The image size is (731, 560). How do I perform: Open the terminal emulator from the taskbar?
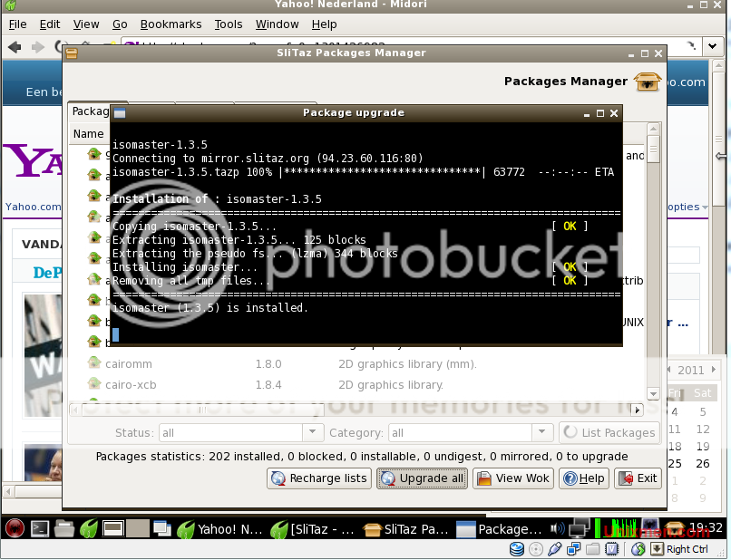pyautogui.click(x=38, y=526)
